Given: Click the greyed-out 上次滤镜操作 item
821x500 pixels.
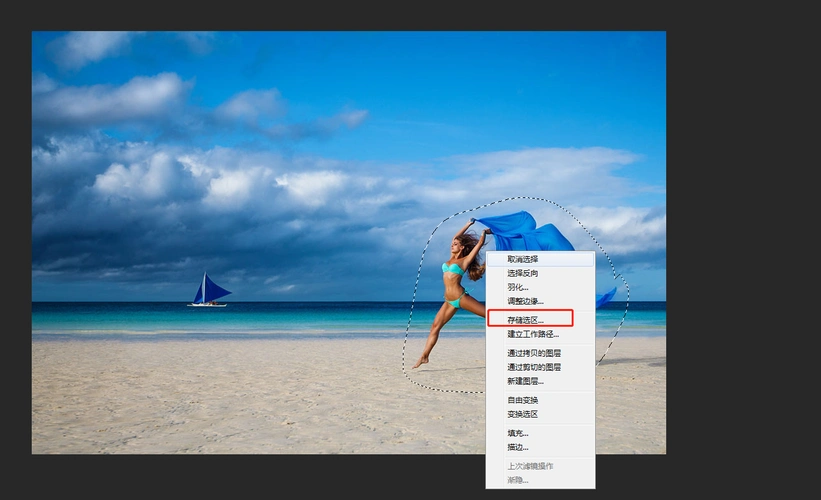Looking at the screenshot, I should point(530,466).
